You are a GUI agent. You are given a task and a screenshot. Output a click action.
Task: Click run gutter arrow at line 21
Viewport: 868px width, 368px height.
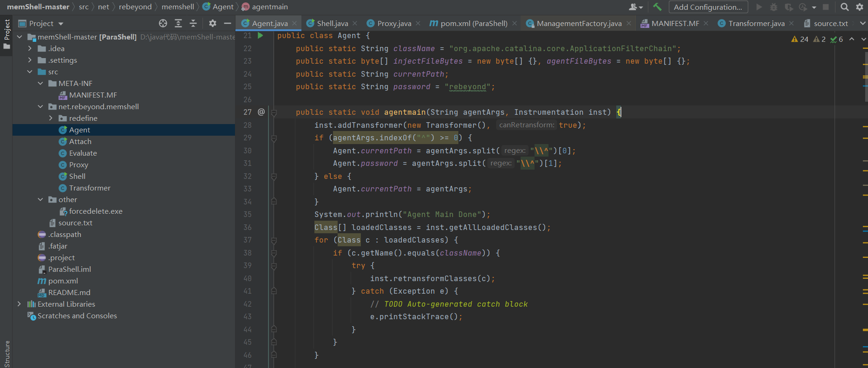point(261,36)
